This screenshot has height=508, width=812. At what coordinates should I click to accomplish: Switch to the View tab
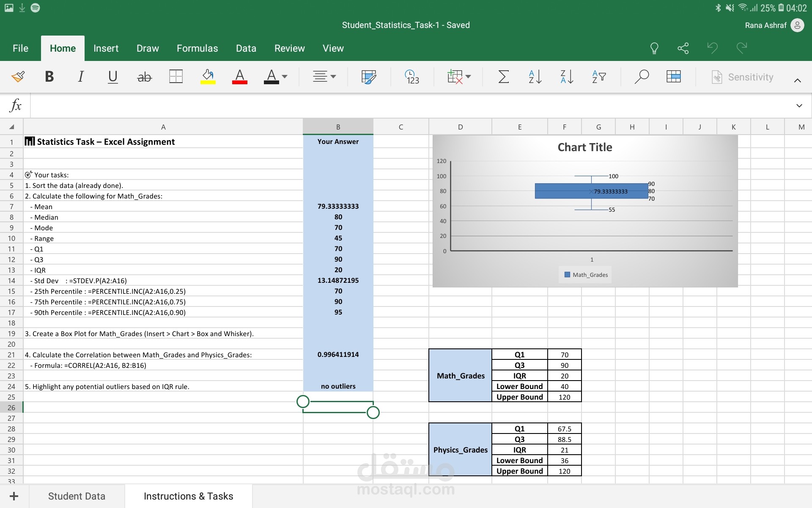333,48
